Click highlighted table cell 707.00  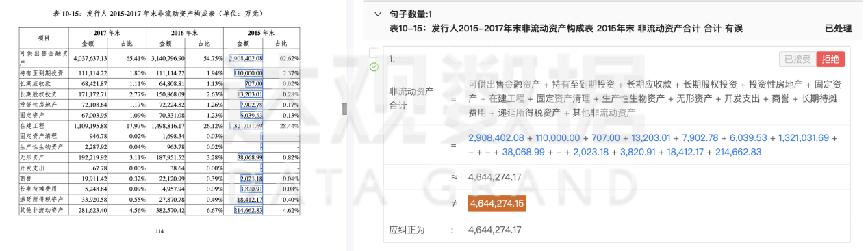[254, 83]
